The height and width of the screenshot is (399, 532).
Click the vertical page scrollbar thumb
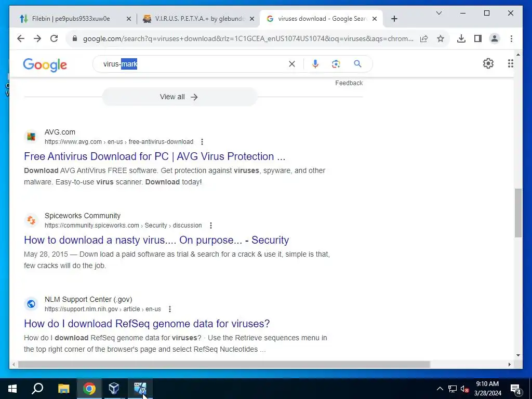518,212
